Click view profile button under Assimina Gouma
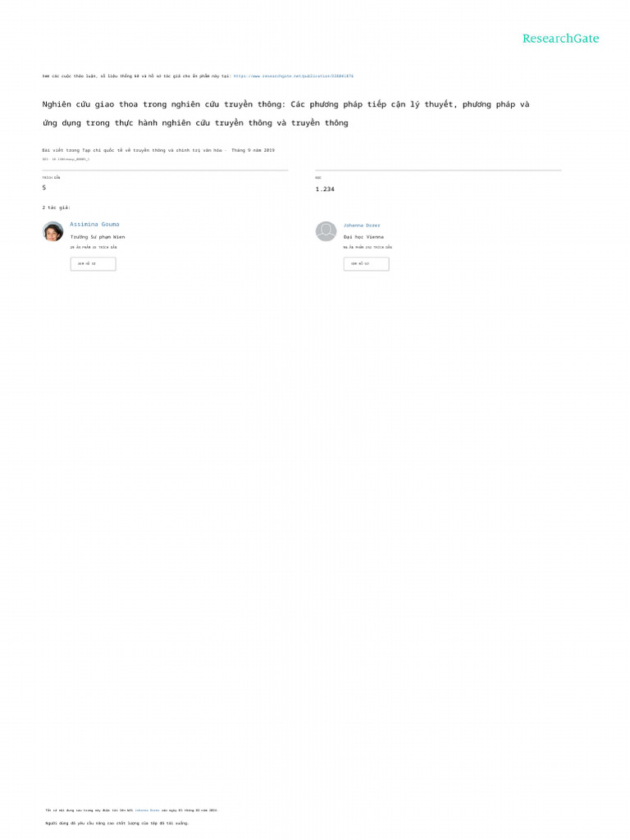This screenshot has height=840, width=630. [x=94, y=263]
